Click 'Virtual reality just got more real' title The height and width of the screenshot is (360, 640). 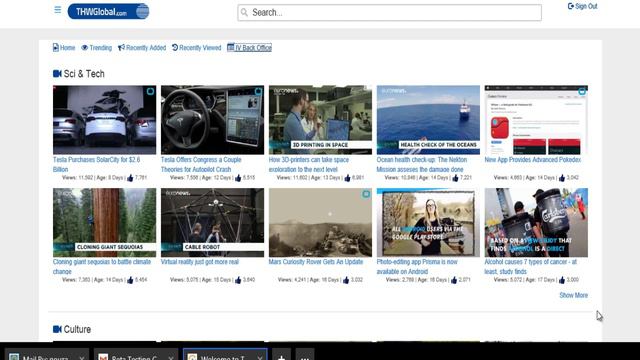point(200,262)
